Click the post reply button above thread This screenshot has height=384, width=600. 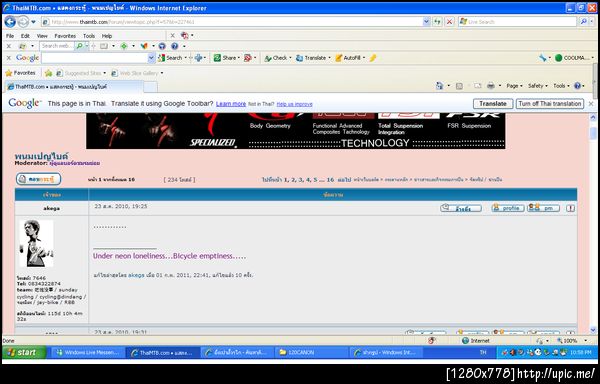coord(38,179)
